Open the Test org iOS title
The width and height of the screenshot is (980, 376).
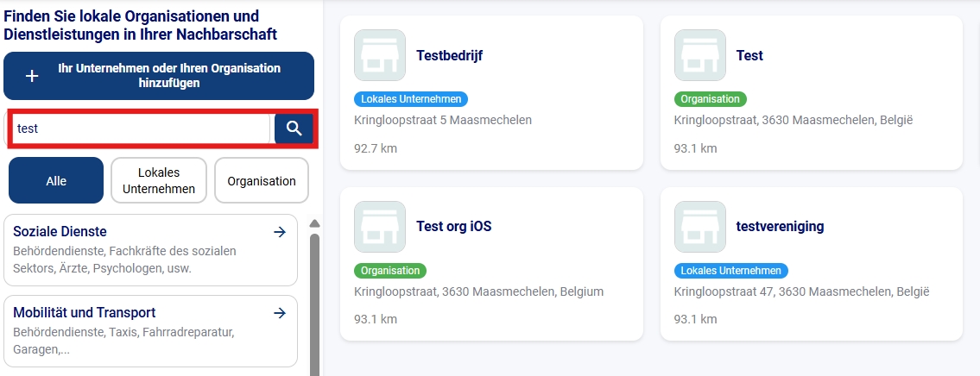[x=453, y=227]
